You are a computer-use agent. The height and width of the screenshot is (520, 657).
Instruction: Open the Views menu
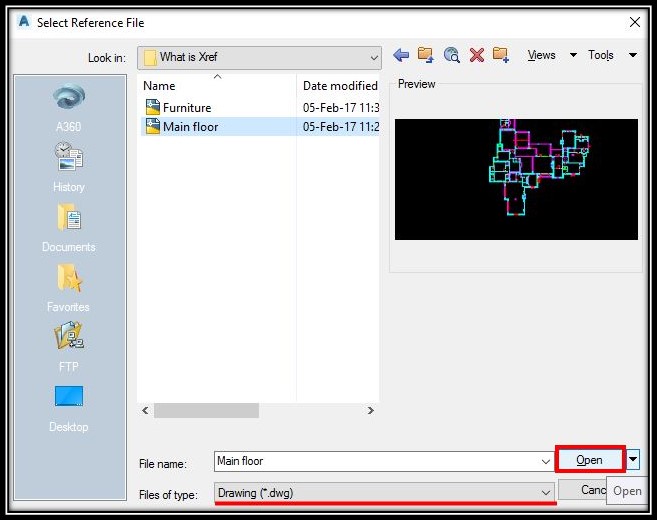(541, 55)
